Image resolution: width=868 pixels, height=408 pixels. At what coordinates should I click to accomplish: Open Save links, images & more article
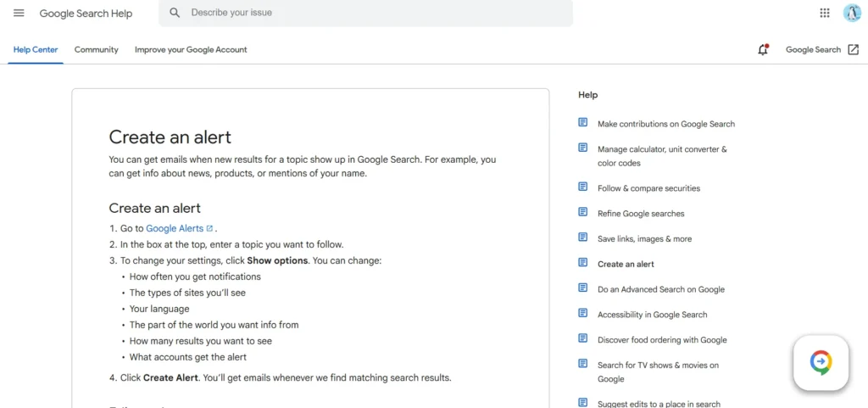pos(644,239)
